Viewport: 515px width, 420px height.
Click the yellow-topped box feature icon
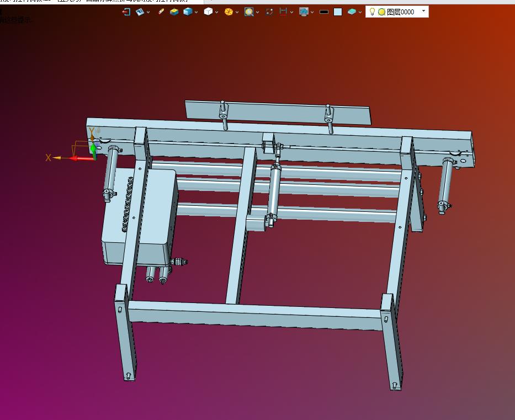[x=174, y=12]
